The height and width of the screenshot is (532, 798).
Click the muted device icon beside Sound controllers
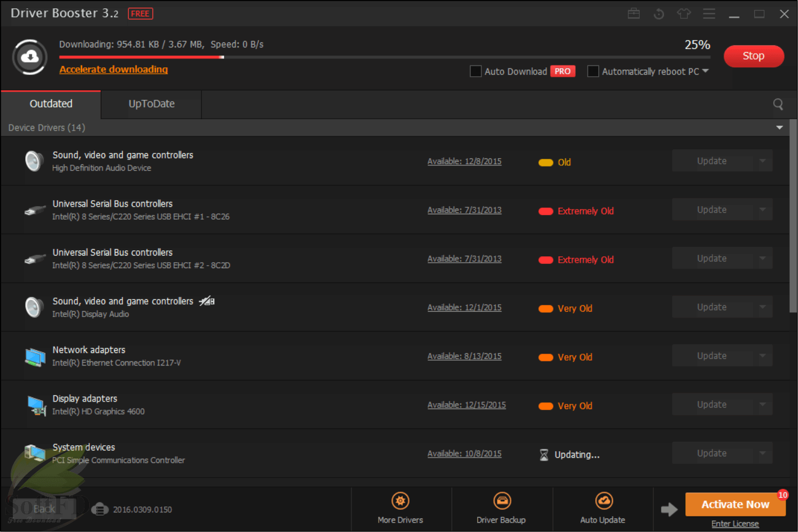(x=206, y=301)
